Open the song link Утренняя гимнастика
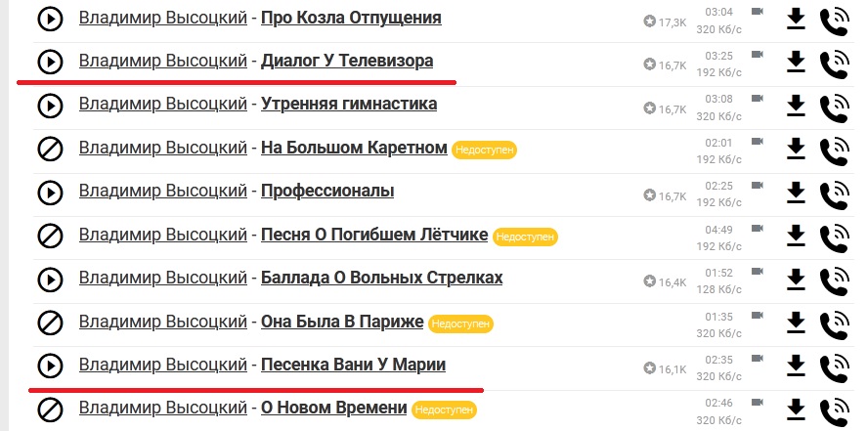The width and height of the screenshot is (868, 431). pyautogui.click(x=349, y=104)
